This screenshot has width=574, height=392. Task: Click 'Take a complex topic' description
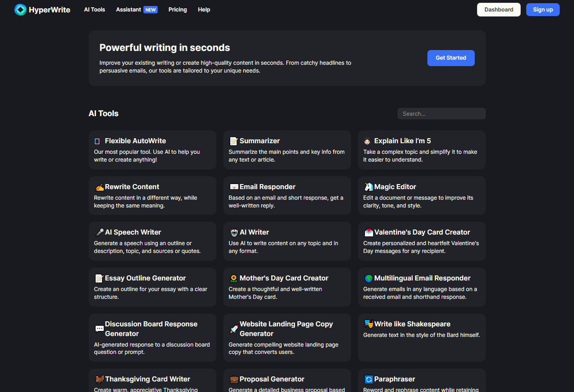click(x=420, y=156)
